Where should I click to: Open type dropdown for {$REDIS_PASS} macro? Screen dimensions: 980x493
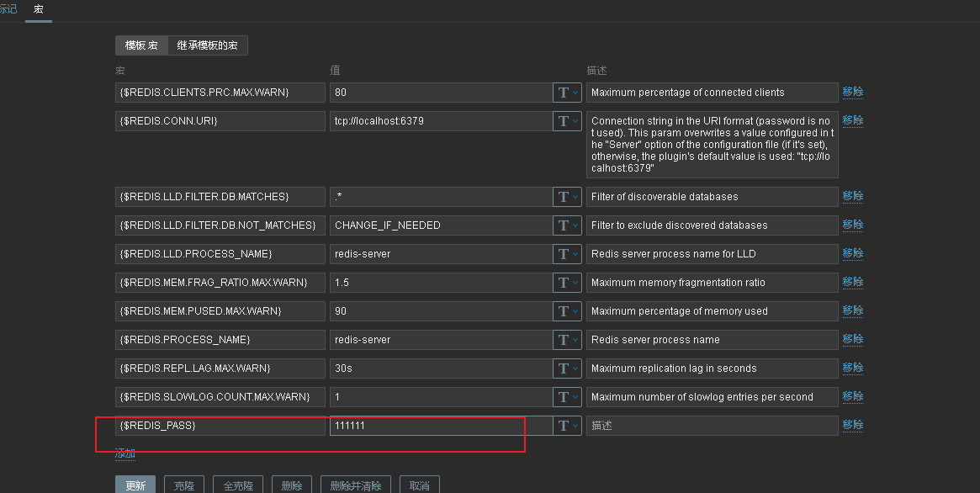coord(567,426)
